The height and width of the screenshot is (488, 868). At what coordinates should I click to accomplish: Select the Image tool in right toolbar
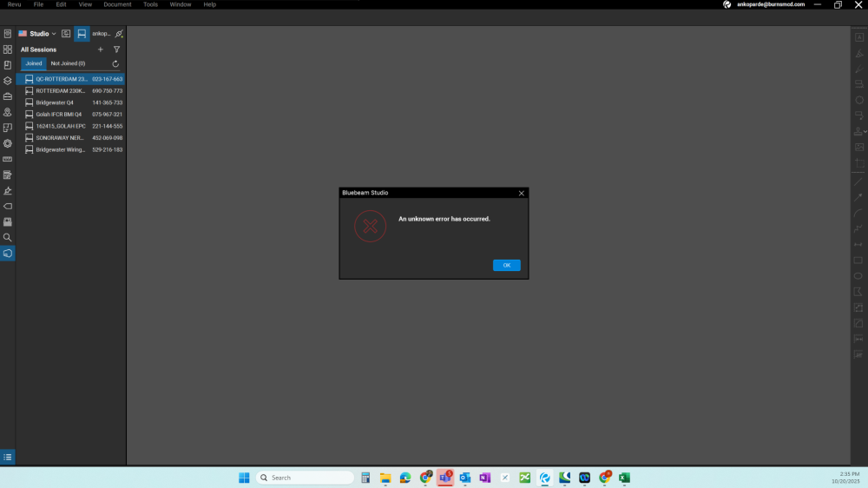click(x=859, y=147)
